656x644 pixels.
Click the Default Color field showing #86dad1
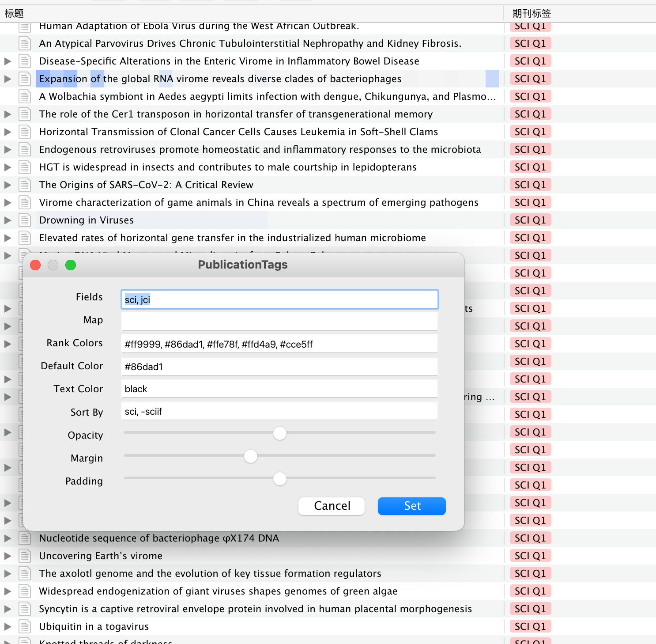(x=279, y=366)
